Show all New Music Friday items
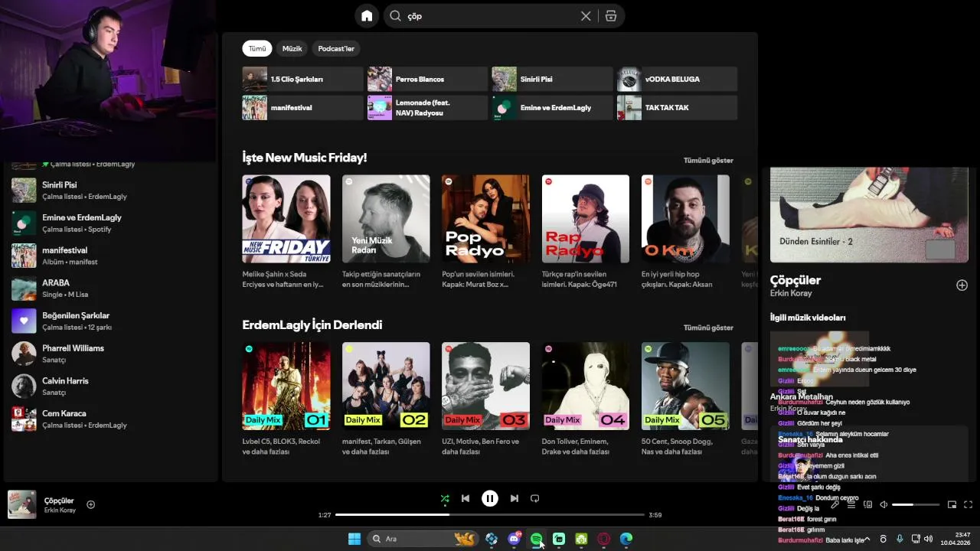 [x=708, y=161]
